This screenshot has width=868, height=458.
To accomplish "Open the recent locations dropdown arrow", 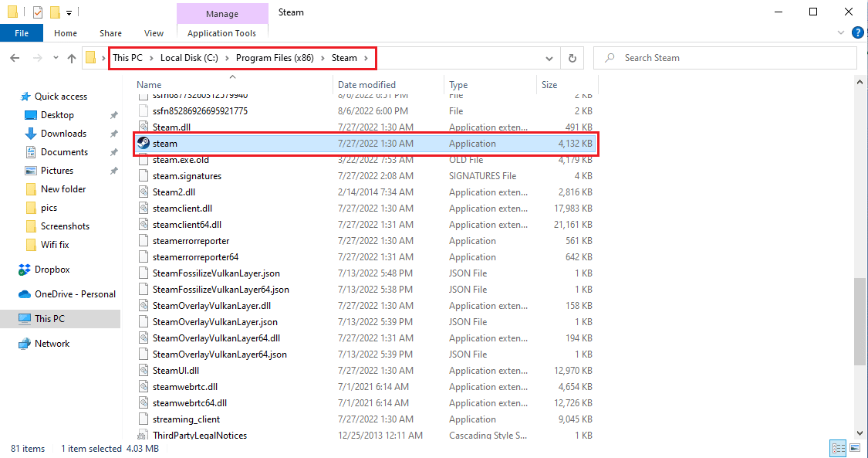I will [x=56, y=58].
